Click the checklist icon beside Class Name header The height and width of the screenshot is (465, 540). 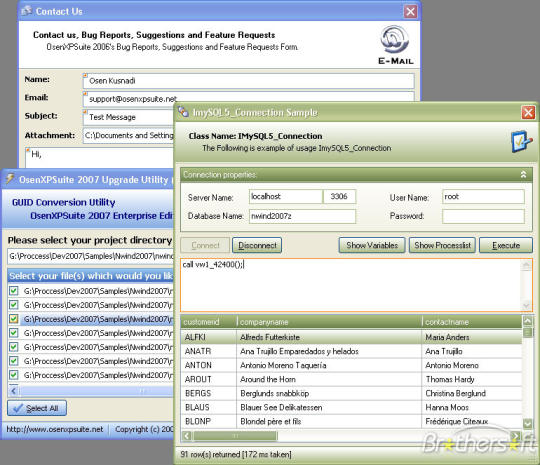click(x=522, y=141)
